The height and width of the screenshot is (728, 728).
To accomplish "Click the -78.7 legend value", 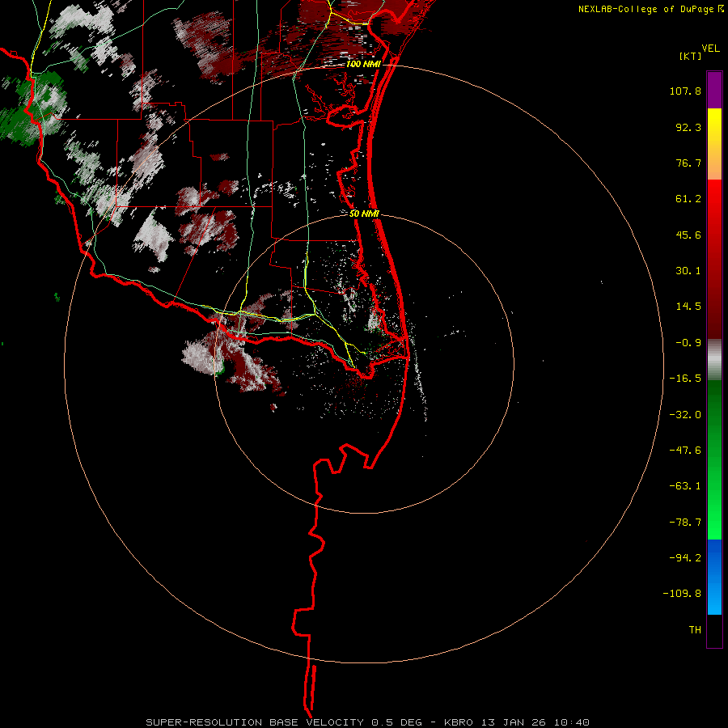I will point(685,522).
